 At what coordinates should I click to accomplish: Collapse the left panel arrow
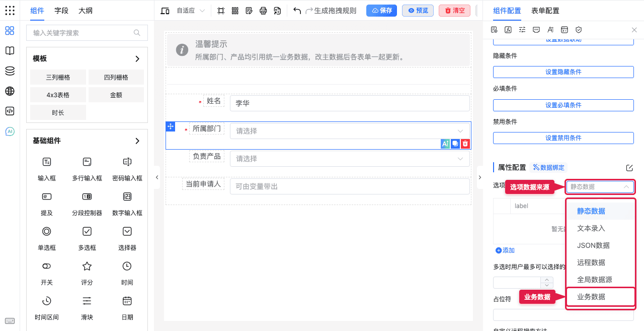coord(157,177)
